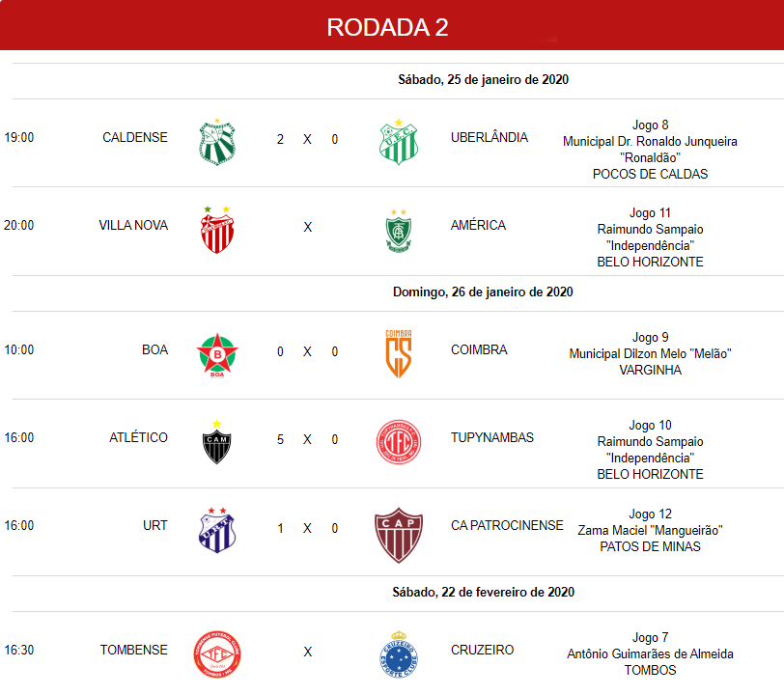Select the Villa Nova red striped crest
The image size is (784, 695).
pyautogui.click(x=217, y=230)
